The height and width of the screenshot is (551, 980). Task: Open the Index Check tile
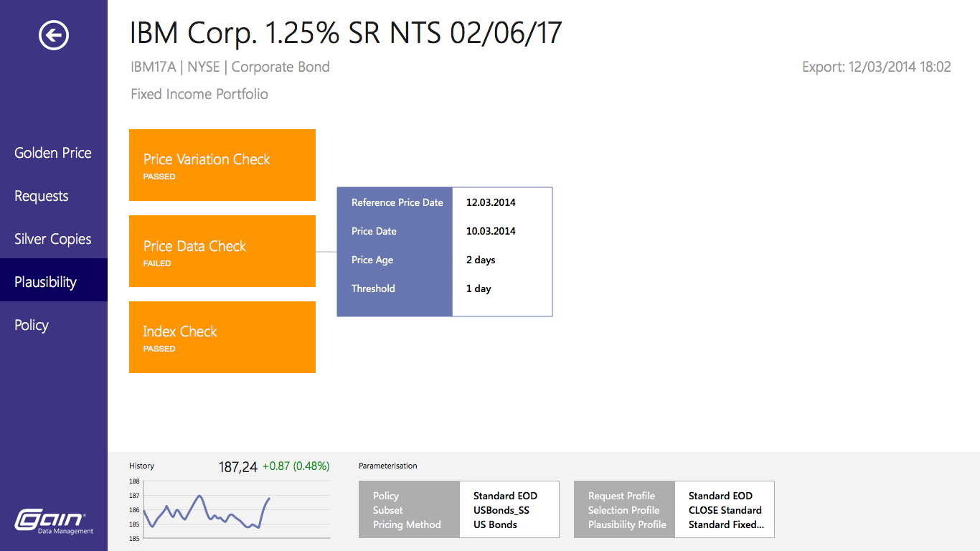click(x=222, y=337)
